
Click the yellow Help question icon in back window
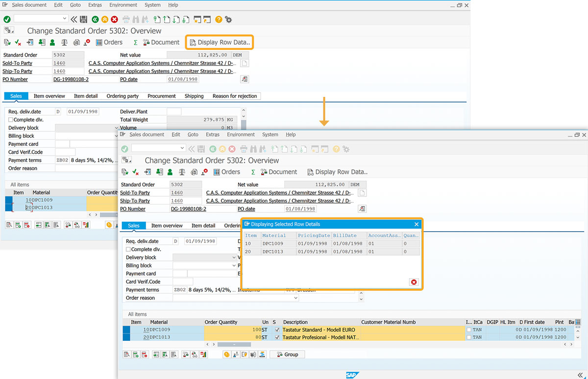[x=219, y=19]
